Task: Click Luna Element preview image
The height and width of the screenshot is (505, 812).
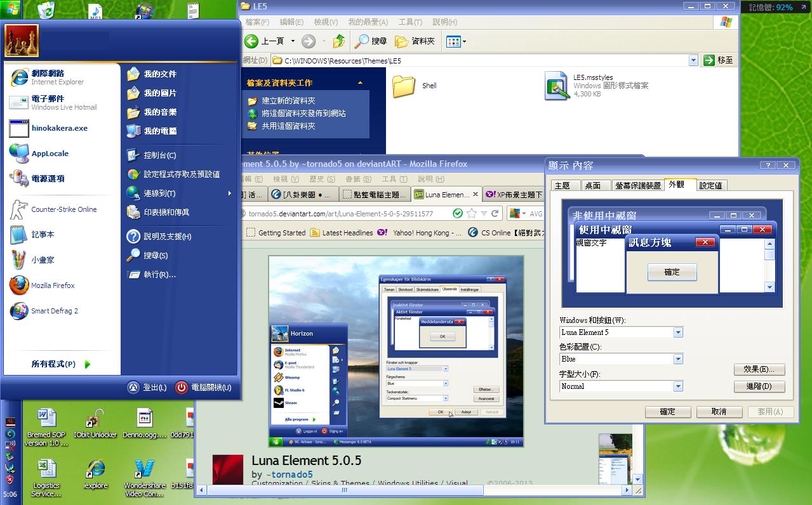Action: pos(396,351)
